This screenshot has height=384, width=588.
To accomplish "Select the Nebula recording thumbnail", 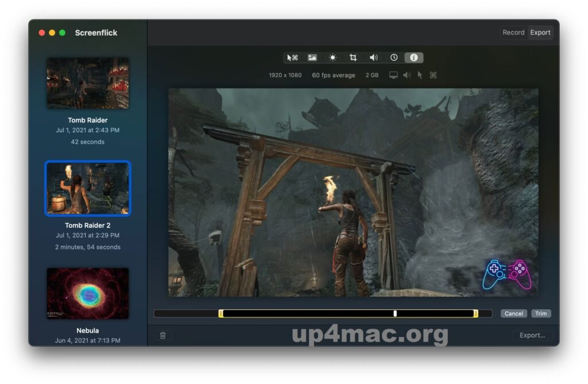I will (88, 293).
